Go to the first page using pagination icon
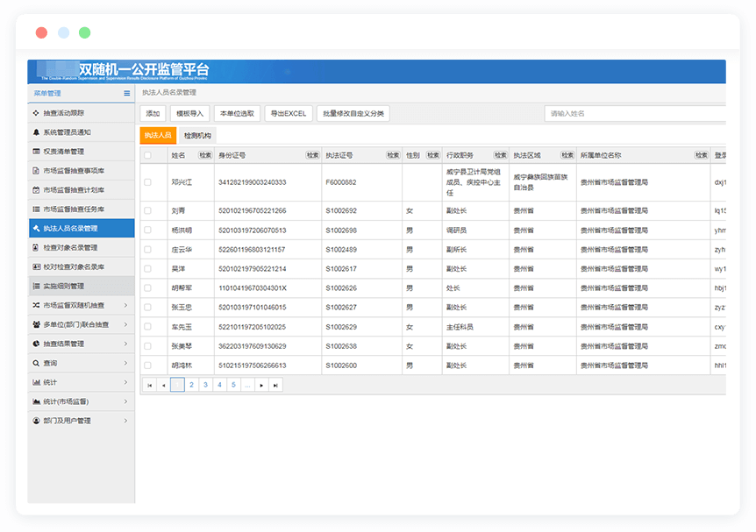This screenshot has height=532, width=756. pos(149,385)
